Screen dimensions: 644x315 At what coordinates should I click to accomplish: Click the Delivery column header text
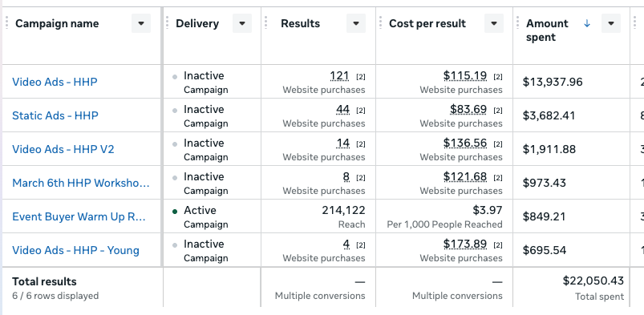[x=197, y=23]
